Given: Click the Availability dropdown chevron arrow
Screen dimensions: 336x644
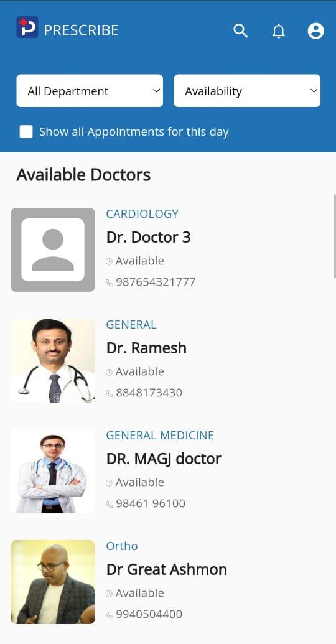Looking at the screenshot, I should 314,91.
